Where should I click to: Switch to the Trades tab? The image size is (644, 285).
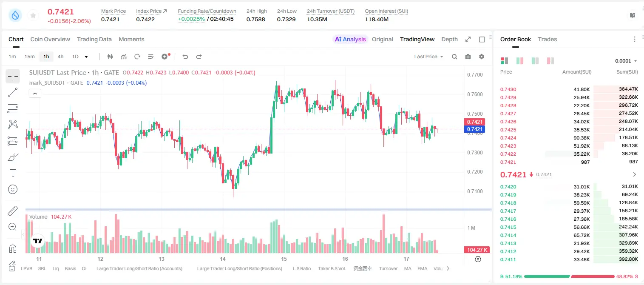coord(547,39)
